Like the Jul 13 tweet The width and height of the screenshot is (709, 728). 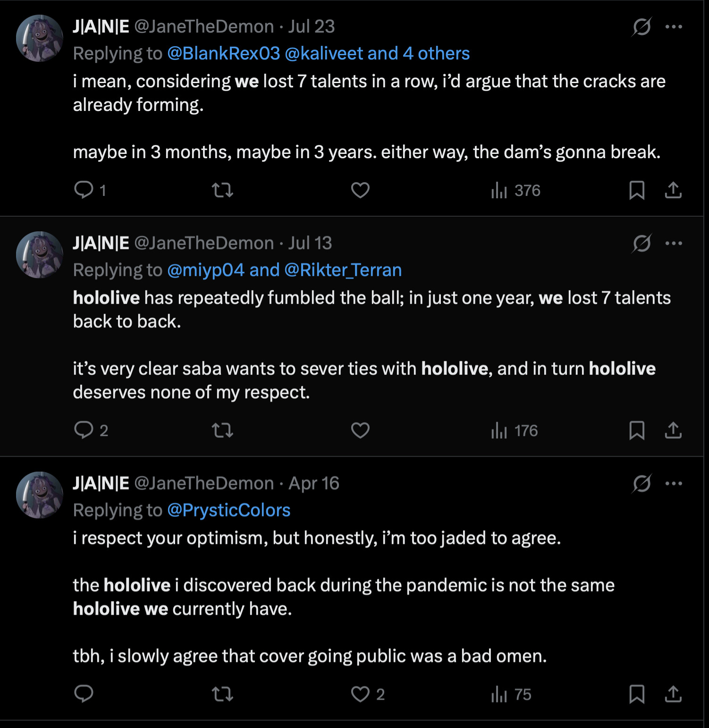tap(360, 430)
